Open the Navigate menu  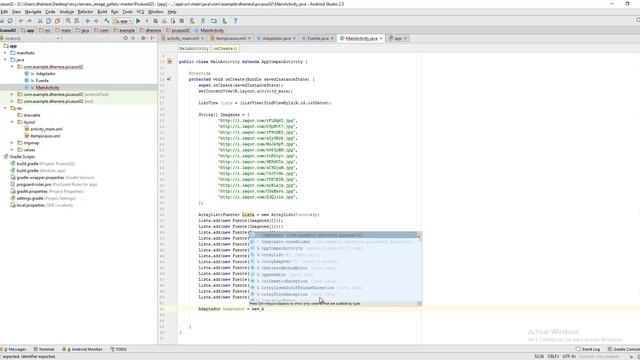(x=33, y=12)
